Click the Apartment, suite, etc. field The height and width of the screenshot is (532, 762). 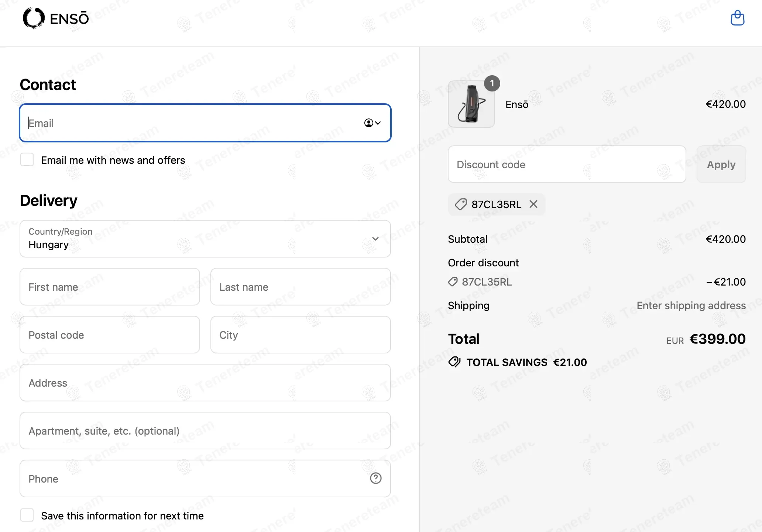[x=205, y=431]
